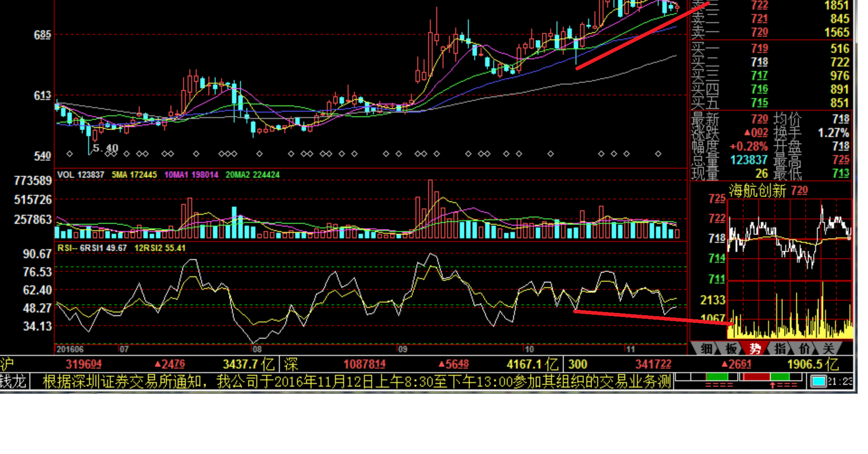Click the 海航创新 stock name header
This screenshot has width=868, height=454.
[757, 190]
